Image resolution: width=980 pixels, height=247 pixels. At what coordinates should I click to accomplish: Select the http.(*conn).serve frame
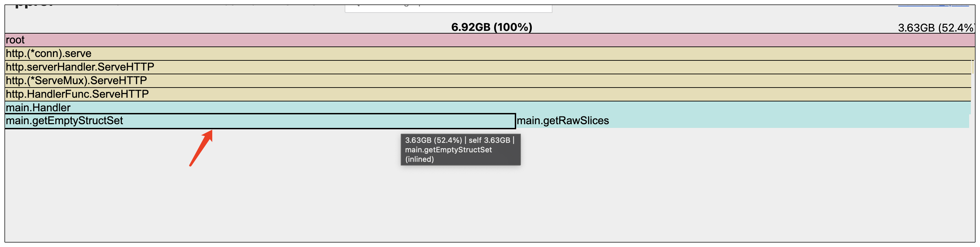pos(489,54)
